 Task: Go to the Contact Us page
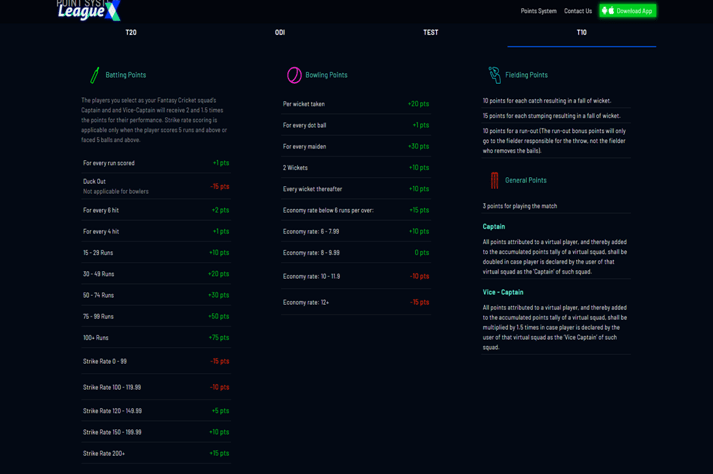[x=578, y=11]
